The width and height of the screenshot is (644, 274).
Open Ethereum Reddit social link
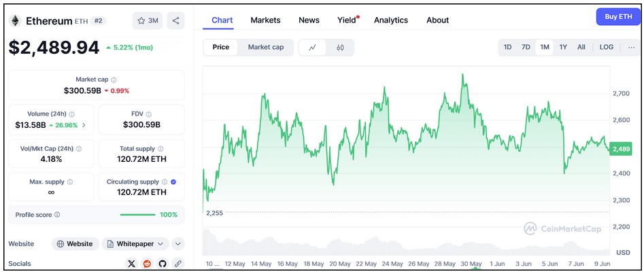point(147,264)
